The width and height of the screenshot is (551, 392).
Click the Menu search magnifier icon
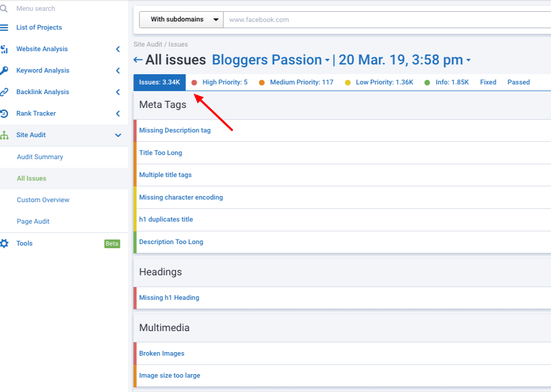click(x=4, y=8)
